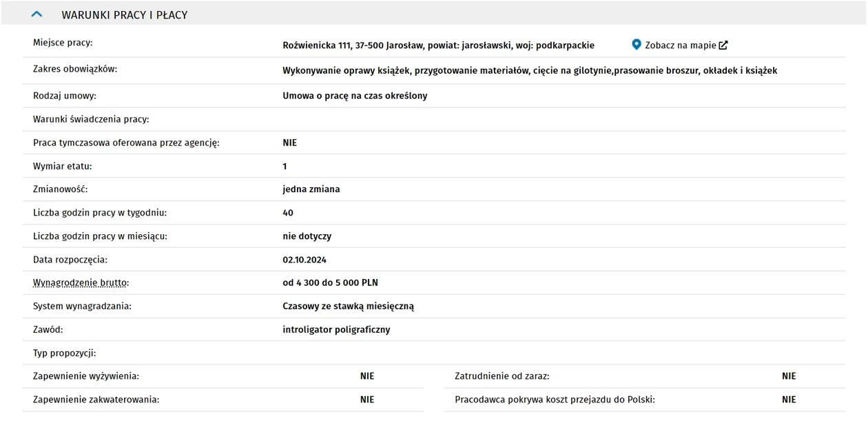
Task: Click the Wynagrodzenie brutto label
Action: click(81, 282)
